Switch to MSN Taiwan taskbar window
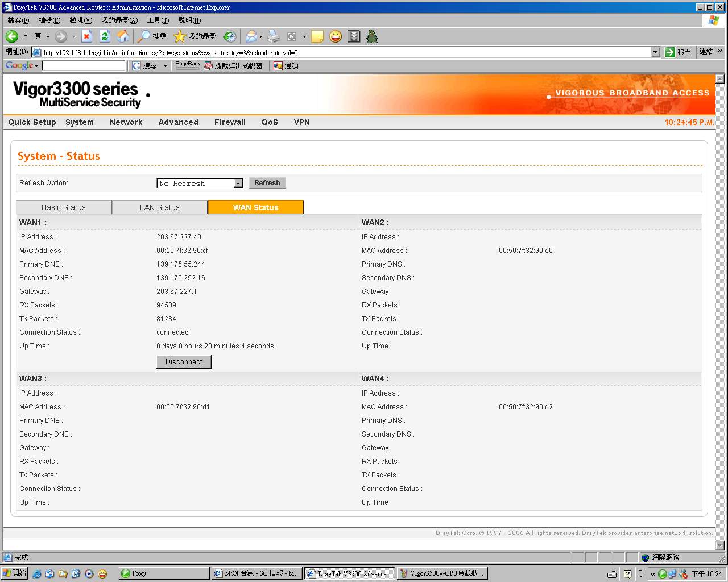 (257, 573)
